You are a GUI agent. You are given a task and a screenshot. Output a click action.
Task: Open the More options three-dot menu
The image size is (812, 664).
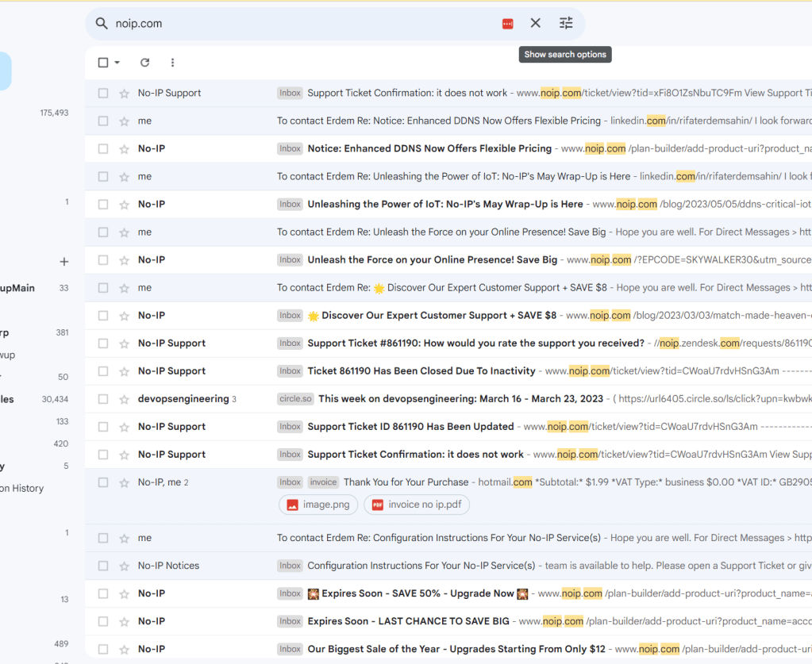click(x=172, y=62)
